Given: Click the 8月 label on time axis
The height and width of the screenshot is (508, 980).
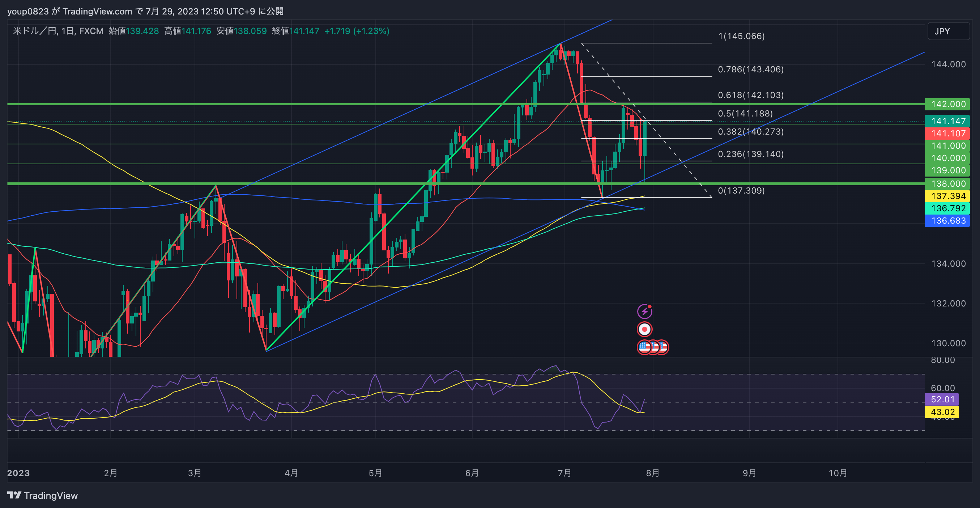Looking at the screenshot, I should pos(653,473).
